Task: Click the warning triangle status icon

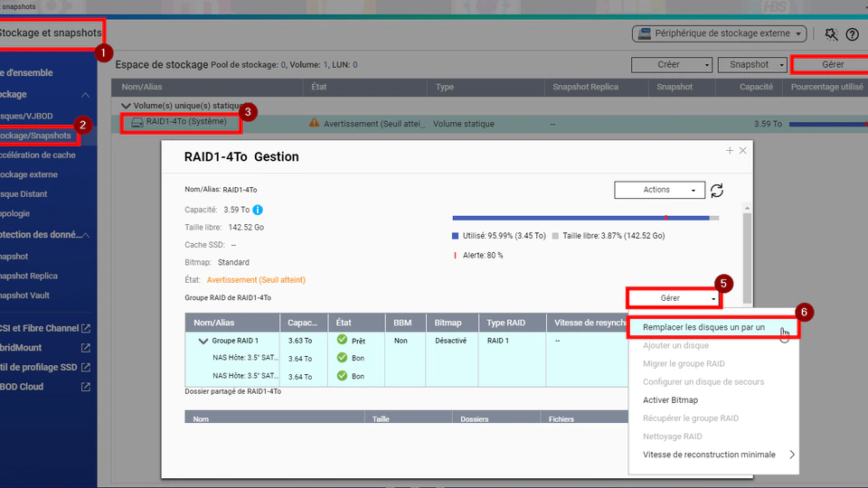Action: tap(314, 123)
